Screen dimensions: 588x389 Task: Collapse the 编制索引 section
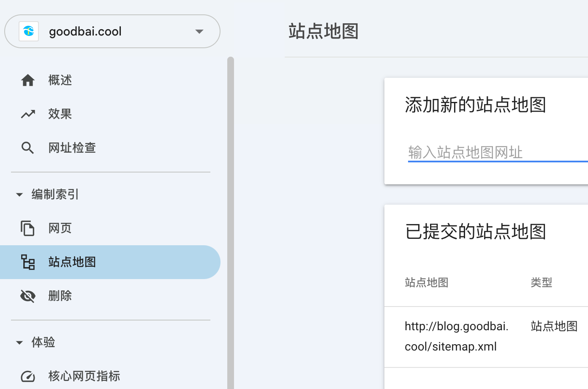point(19,194)
